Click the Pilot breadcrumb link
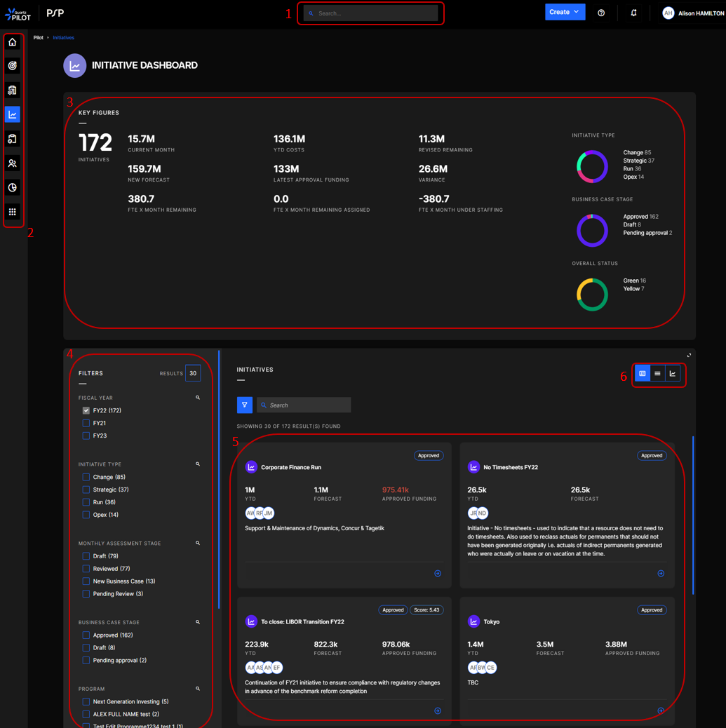 39,38
